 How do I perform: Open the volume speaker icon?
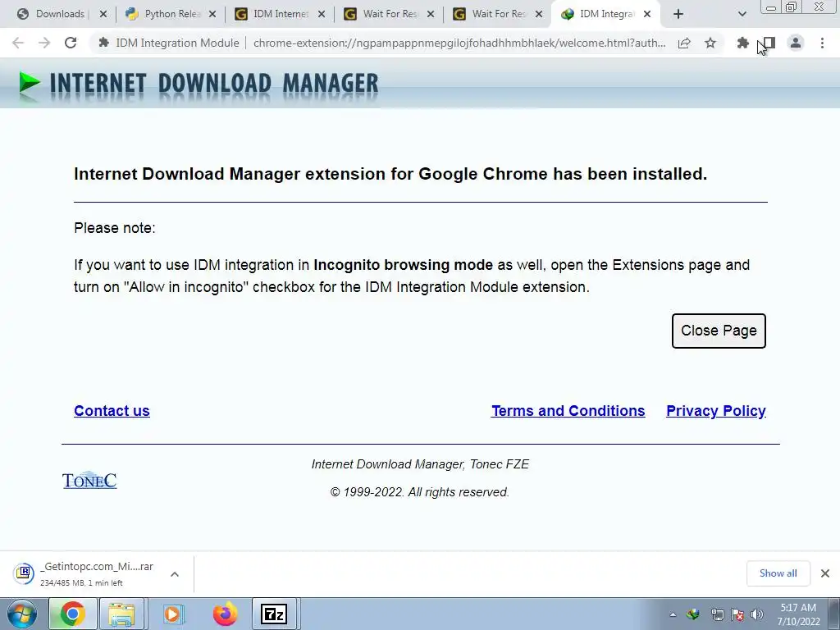tap(757, 614)
